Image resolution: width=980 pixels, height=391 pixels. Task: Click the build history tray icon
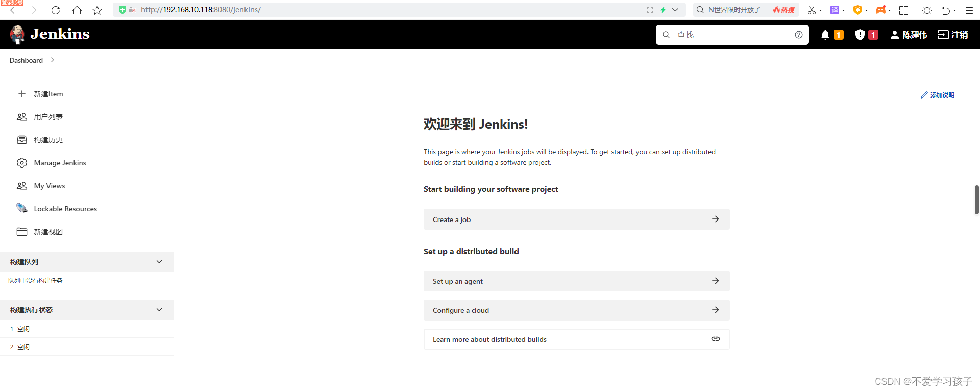(22, 140)
